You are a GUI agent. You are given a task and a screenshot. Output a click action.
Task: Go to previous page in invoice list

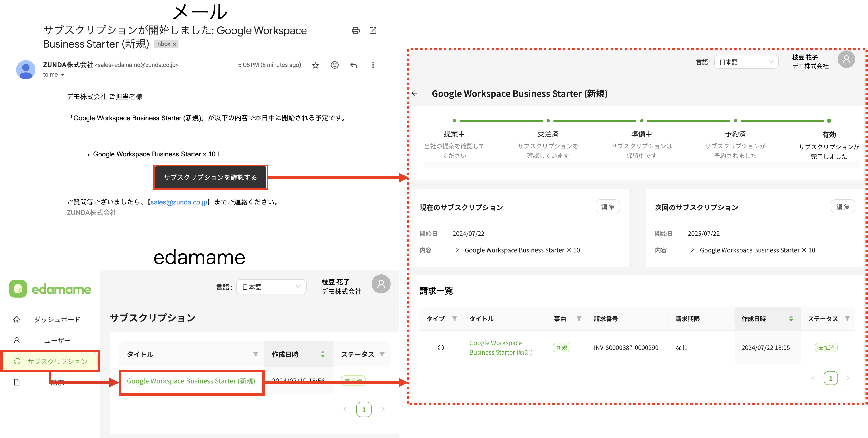click(x=814, y=378)
